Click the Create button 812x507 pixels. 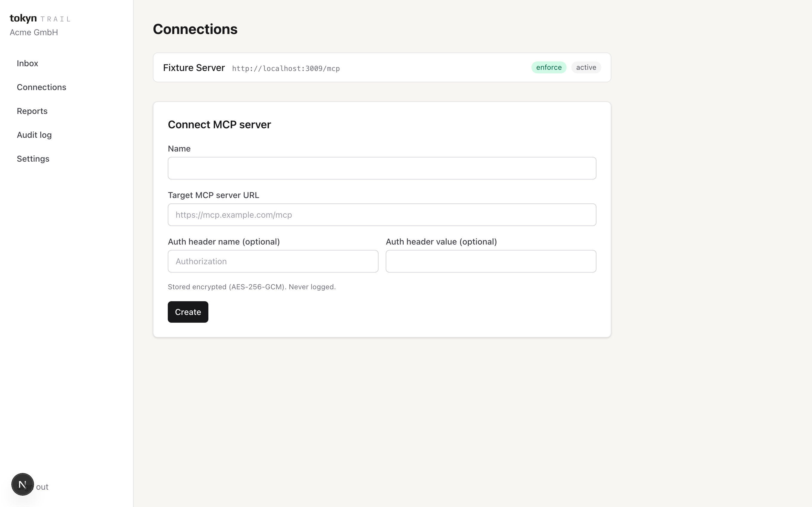point(188,312)
